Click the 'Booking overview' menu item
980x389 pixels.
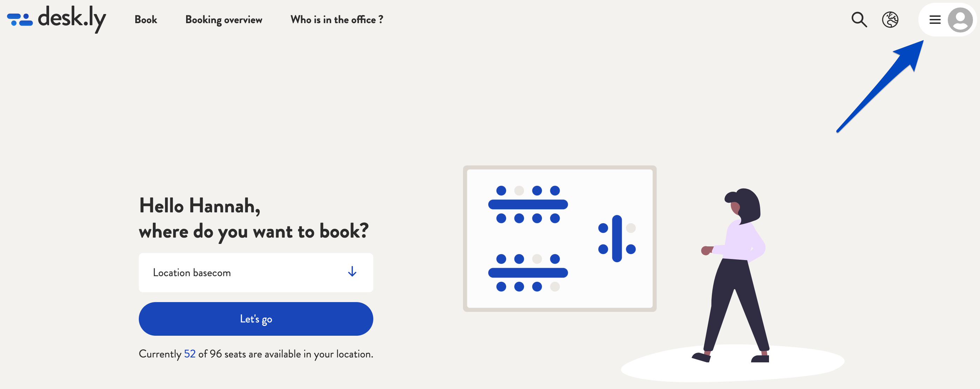pyautogui.click(x=224, y=19)
